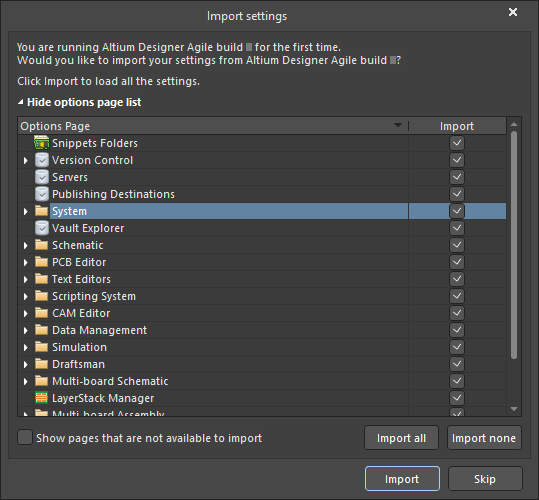Click the Import all button
The width and height of the screenshot is (539, 500).
(402, 438)
